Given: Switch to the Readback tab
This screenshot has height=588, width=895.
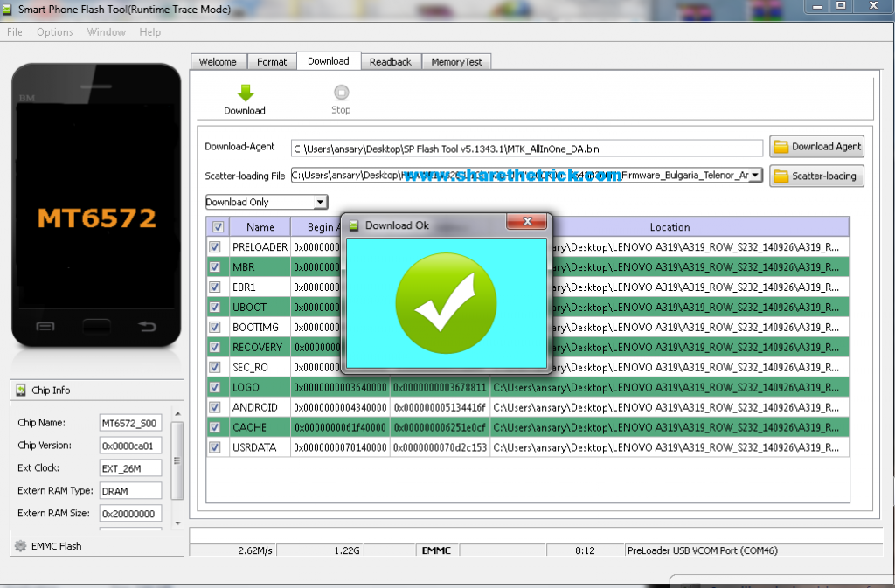Looking at the screenshot, I should click(x=390, y=62).
